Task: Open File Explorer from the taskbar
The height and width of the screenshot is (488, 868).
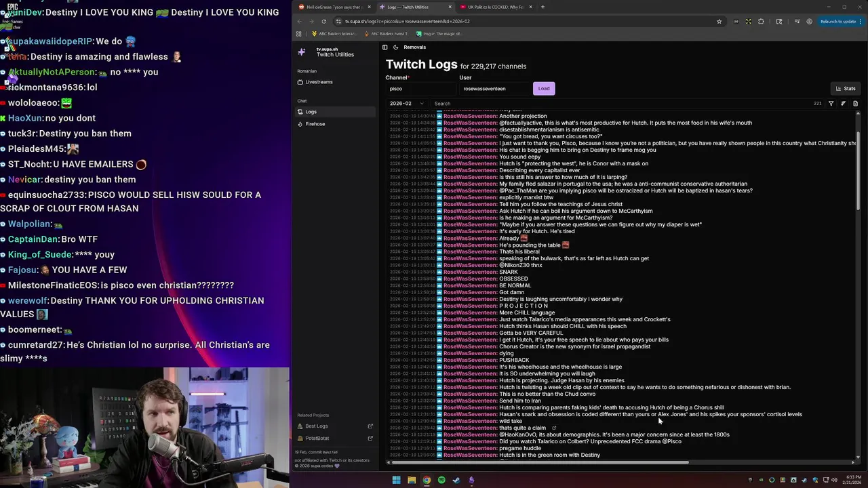Action: 411,480
